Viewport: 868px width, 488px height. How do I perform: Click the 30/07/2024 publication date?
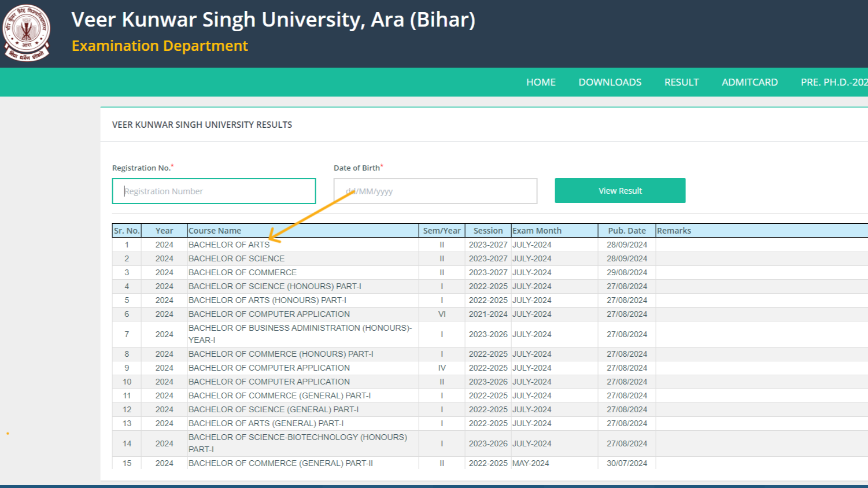627,463
